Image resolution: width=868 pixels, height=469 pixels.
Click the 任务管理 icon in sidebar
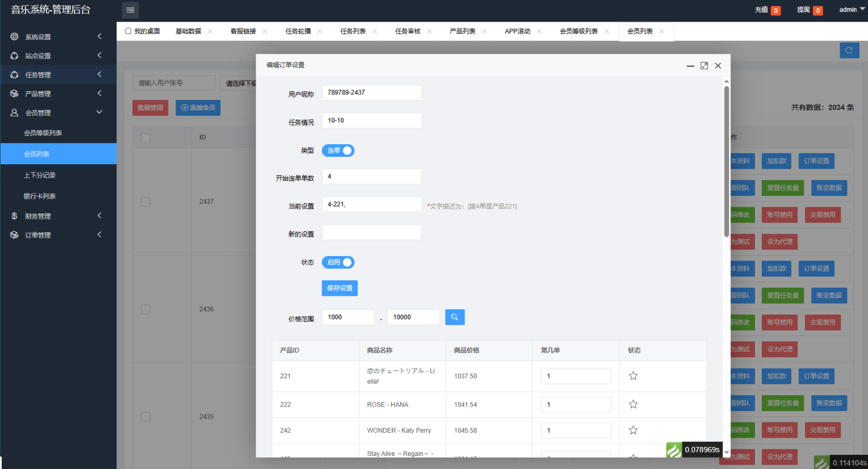tap(15, 74)
